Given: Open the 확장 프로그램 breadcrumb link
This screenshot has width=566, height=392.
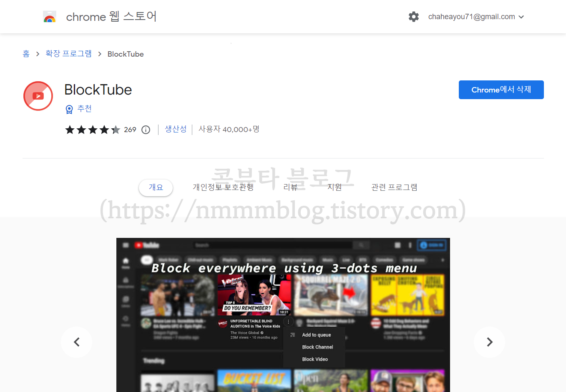Looking at the screenshot, I should pyautogui.click(x=68, y=54).
